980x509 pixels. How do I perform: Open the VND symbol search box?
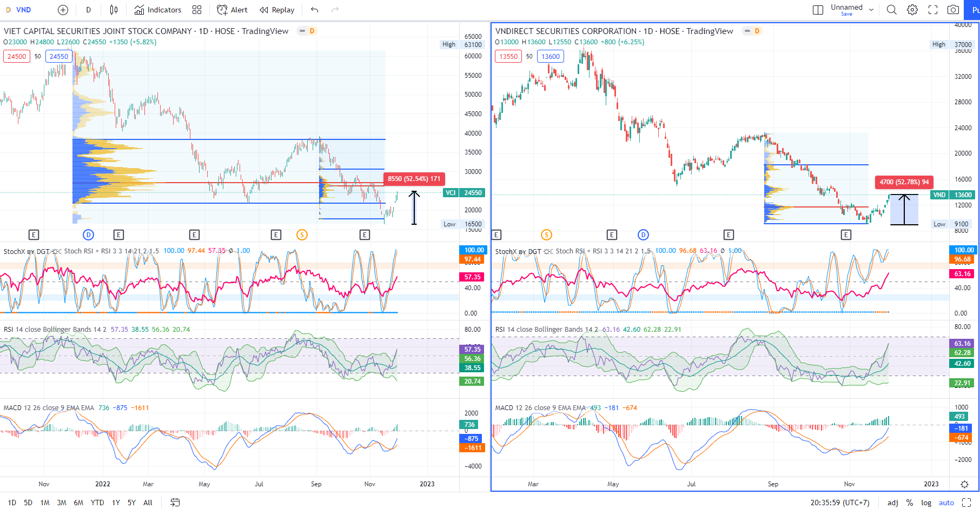point(23,10)
